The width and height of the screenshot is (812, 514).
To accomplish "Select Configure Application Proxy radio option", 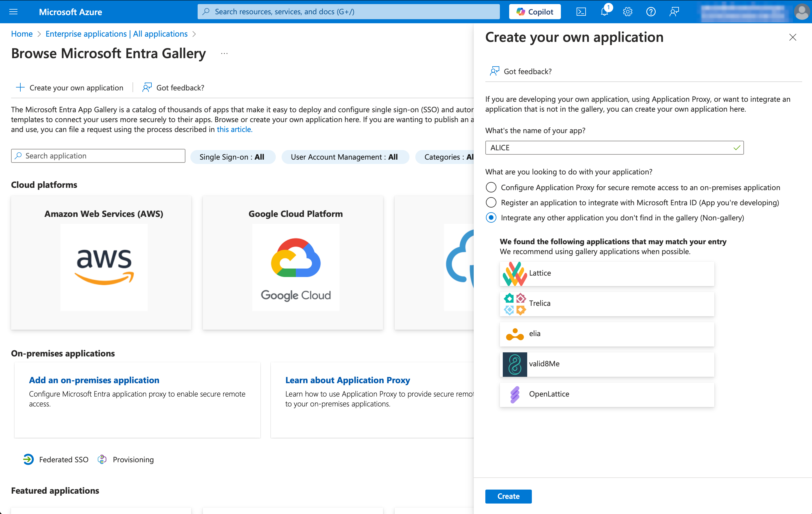I will [x=491, y=187].
